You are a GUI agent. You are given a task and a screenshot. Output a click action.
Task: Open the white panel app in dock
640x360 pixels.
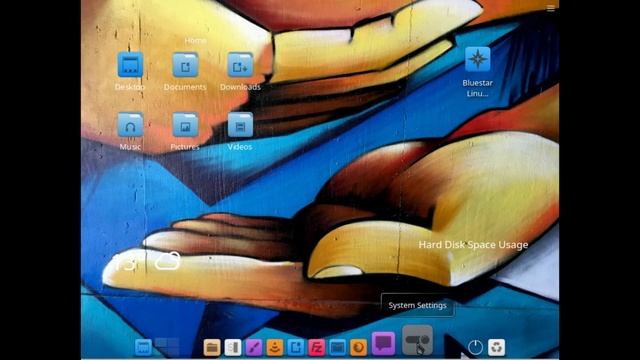(x=233, y=347)
